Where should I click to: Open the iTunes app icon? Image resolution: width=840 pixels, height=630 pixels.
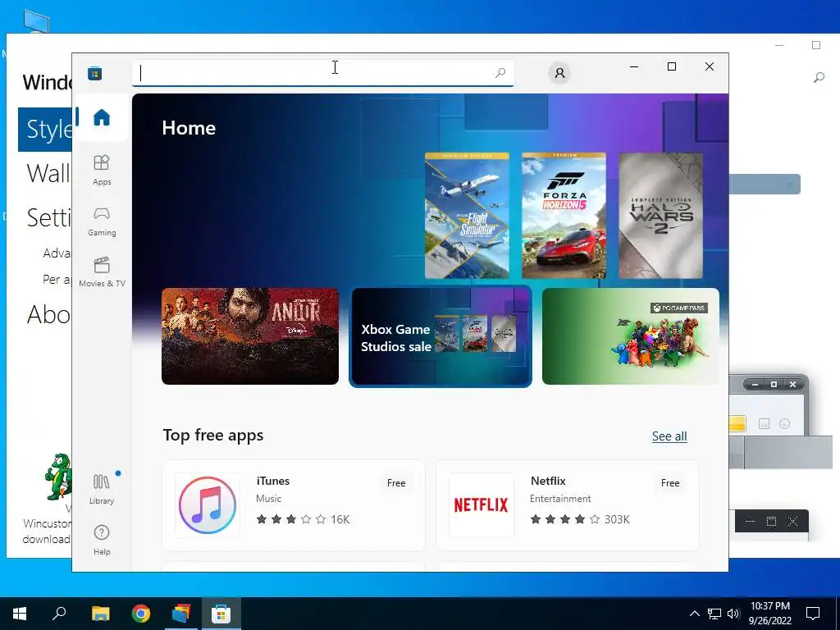[x=208, y=504]
